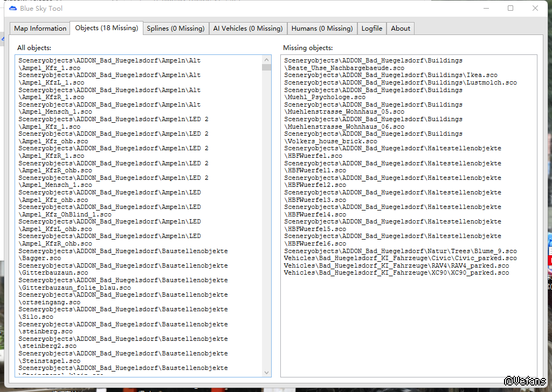Select missing Trees\Blume_9.sco entry
This screenshot has height=392, width=552.
click(x=401, y=251)
